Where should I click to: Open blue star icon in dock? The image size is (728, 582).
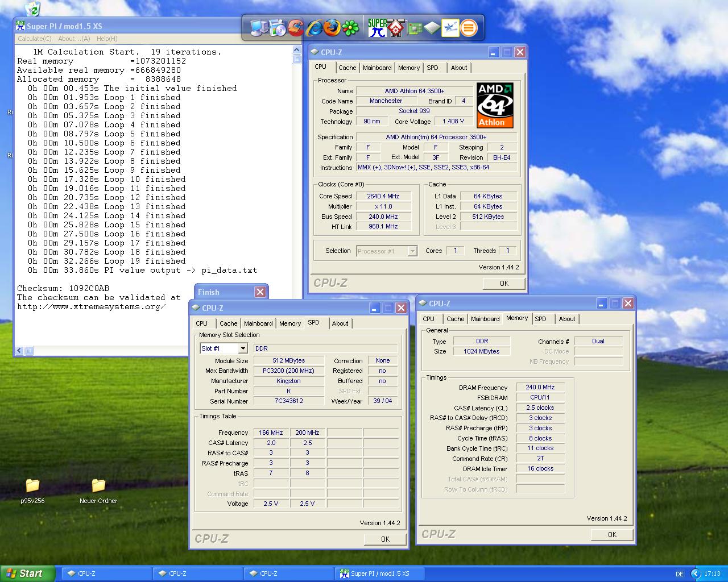(x=450, y=27)
